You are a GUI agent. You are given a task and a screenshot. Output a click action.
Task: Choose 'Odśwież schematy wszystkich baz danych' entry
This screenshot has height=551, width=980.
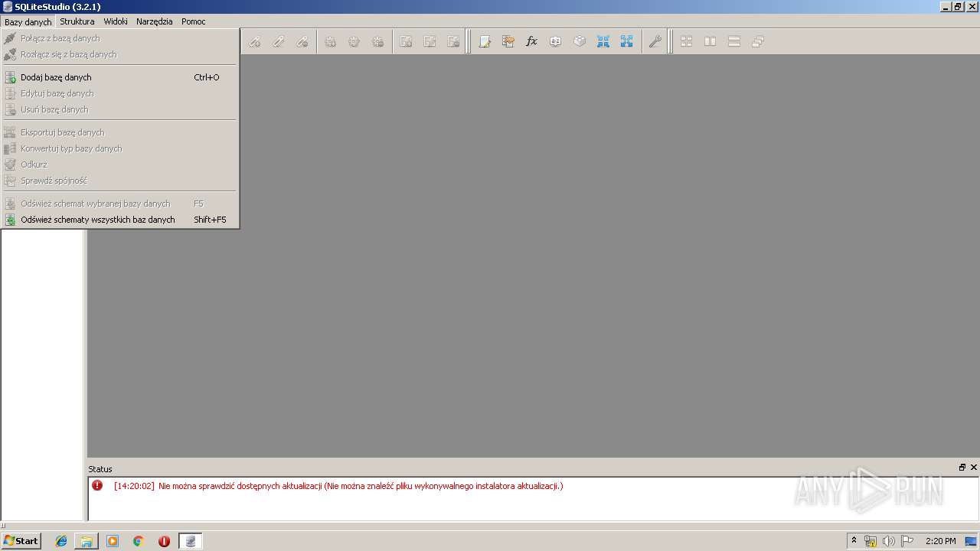[120, 220]
